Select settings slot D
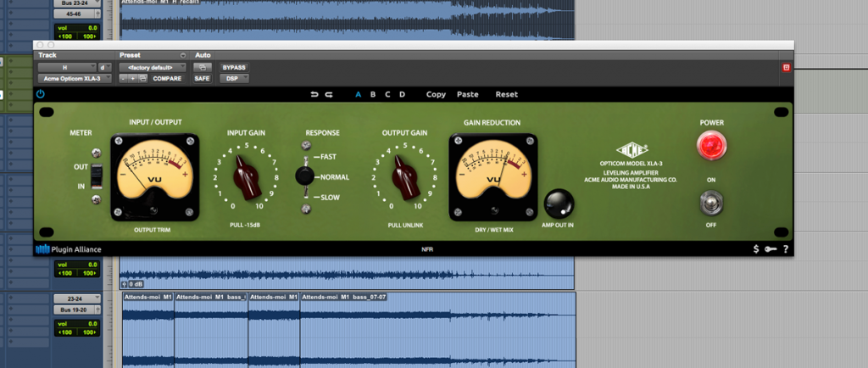Screen dimensions: 868x368 403,95
